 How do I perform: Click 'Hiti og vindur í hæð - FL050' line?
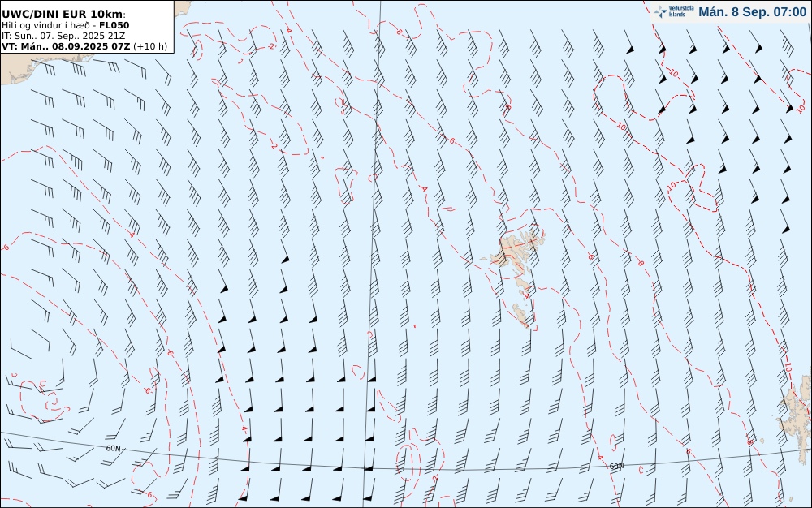coord(65,25)
